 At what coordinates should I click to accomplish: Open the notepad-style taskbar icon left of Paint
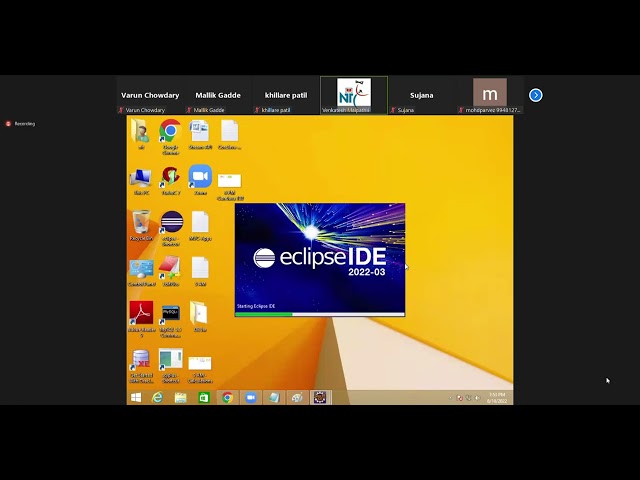click(274, 397)
